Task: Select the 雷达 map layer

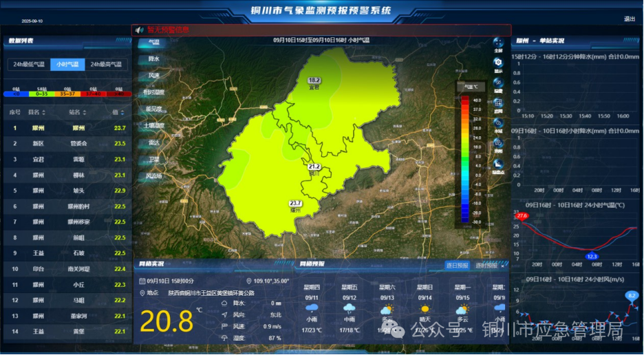Action: click(x=153, y=142)
